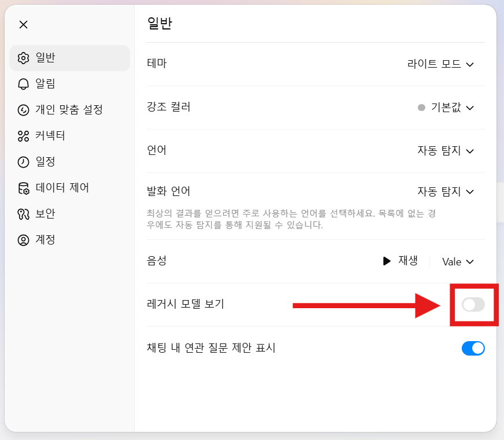
Task: Open the voice dropdown showing Vale
Action: (x=457, y=261)
